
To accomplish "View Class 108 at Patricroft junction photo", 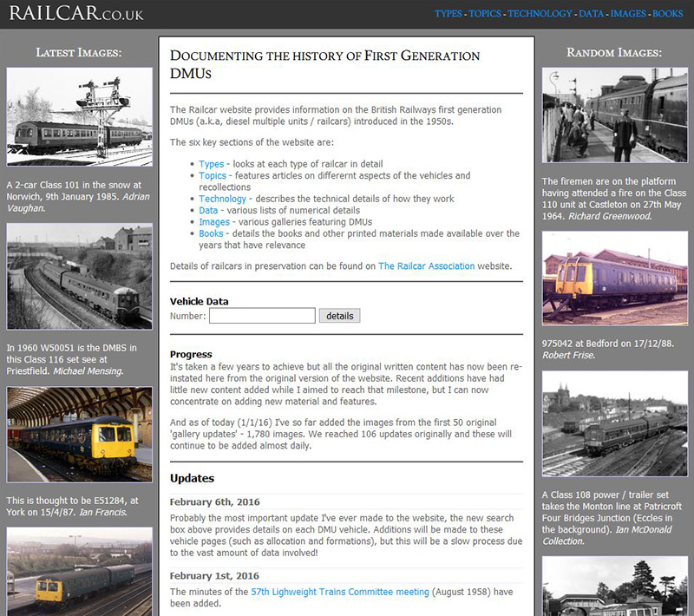I will point(615,424).
